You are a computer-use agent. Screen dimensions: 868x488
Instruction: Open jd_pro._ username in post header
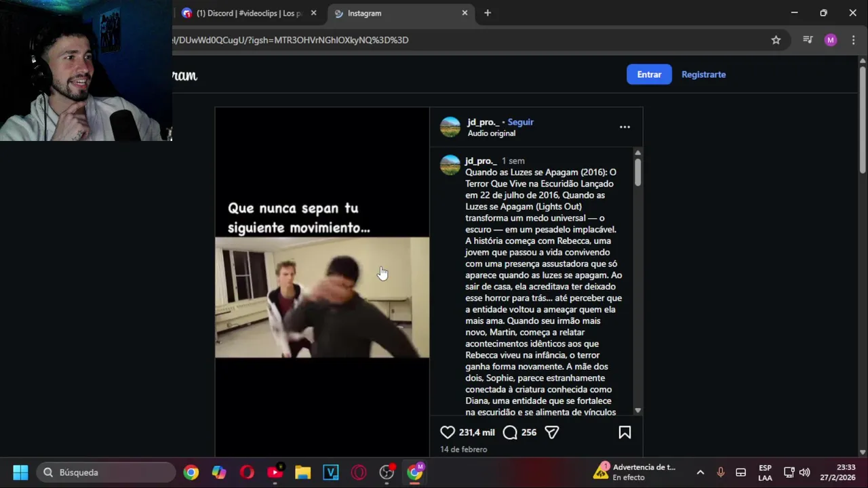[483, 122]
